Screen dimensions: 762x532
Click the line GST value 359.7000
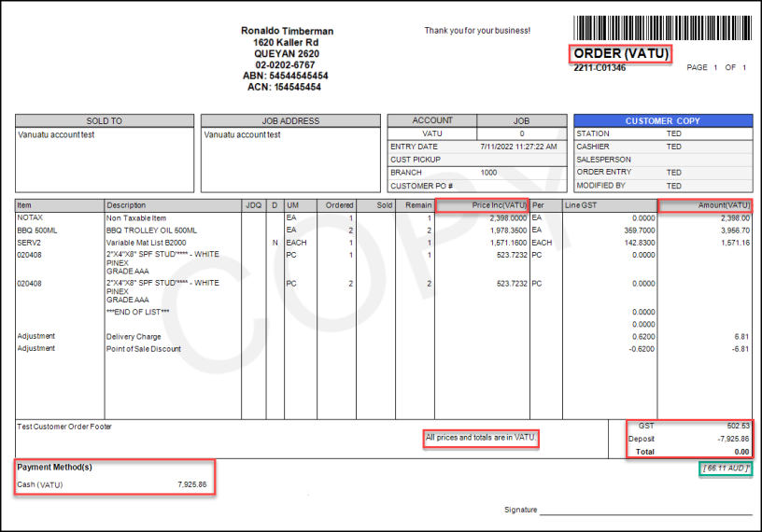tap(640, 231)
